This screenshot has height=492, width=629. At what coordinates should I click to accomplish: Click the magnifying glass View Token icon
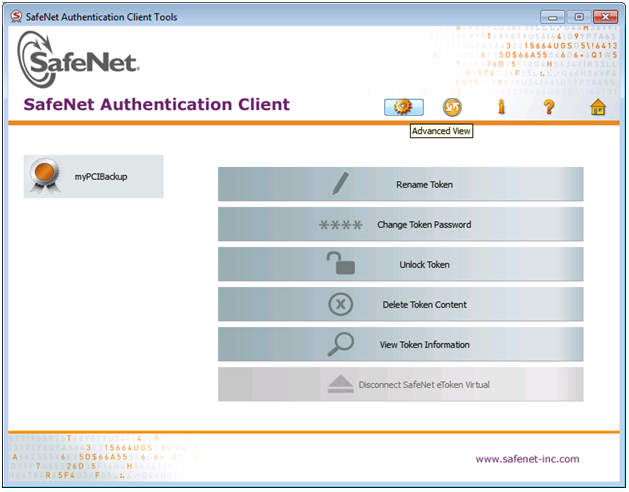(x=341, y=344)
